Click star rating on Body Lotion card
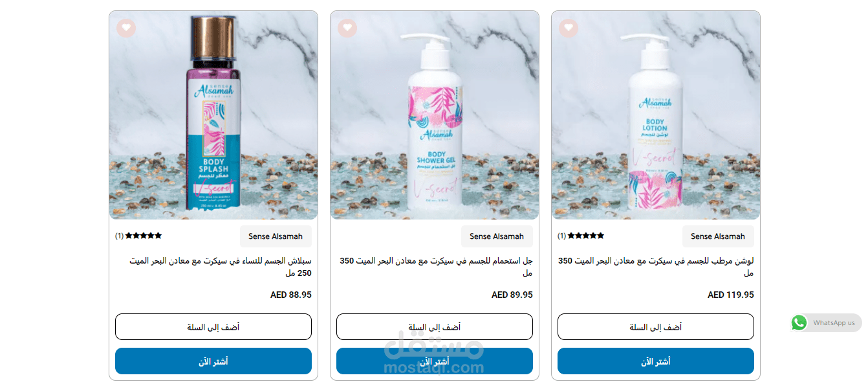This screenshot has width=868, height=384. [x=586, y=236]
